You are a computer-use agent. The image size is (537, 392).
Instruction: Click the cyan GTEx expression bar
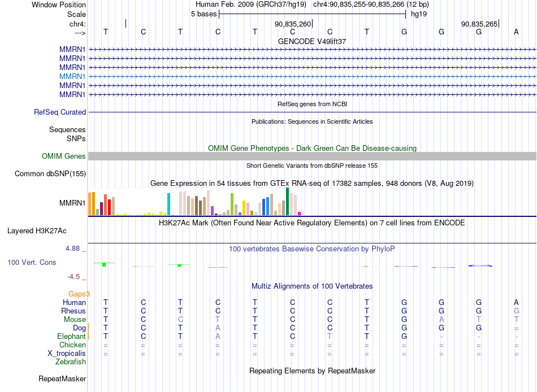pos(168,204)
